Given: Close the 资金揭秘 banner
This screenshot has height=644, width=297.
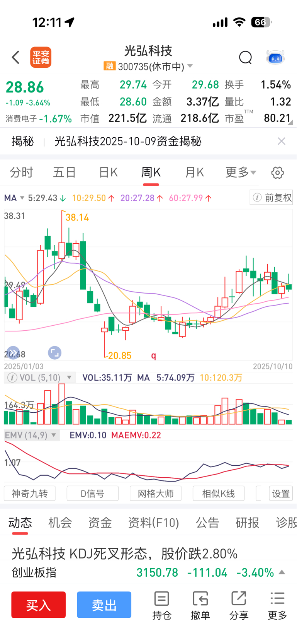Looking at the screenshot, I should click(282, 141).
